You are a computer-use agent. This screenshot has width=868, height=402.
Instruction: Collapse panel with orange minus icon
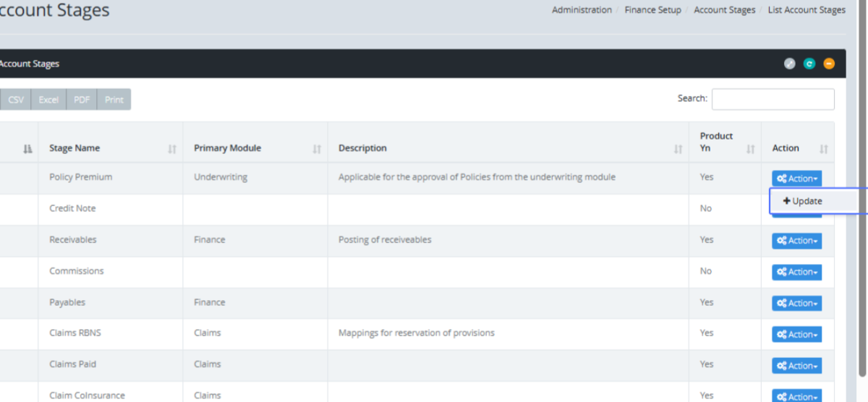(829, 64)
